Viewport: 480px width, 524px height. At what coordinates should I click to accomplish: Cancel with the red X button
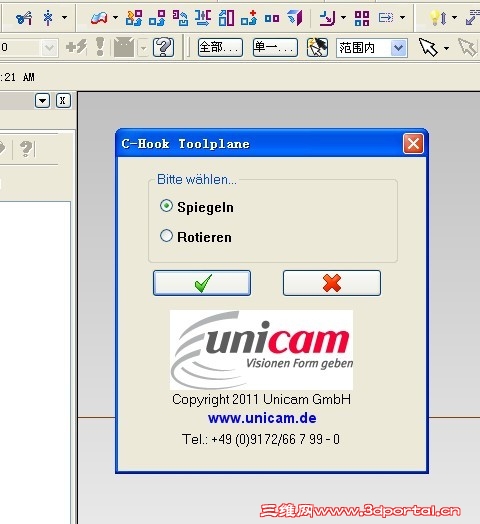click(x=332, y=283)
